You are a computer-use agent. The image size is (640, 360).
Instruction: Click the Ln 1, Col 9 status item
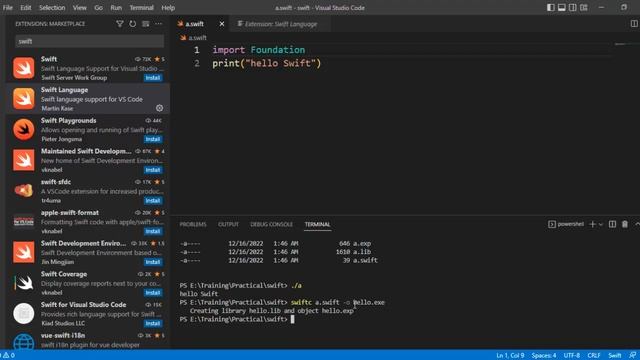tap(510, 355)
